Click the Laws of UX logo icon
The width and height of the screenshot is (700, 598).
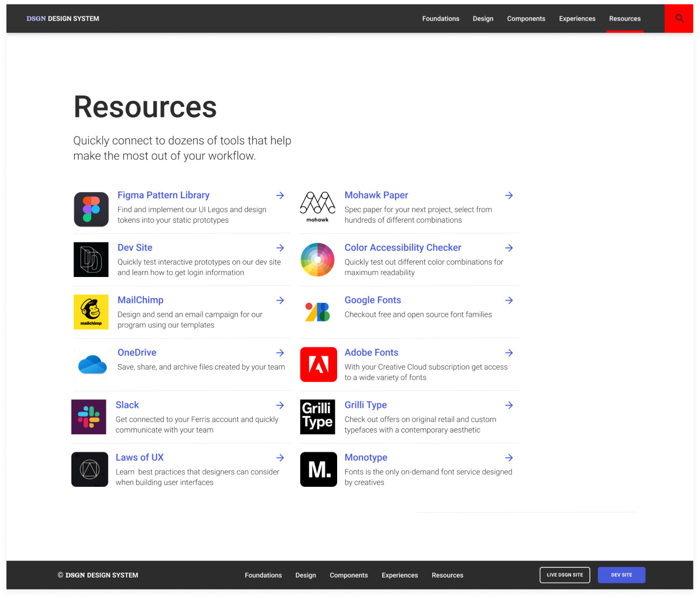[90, 469]
